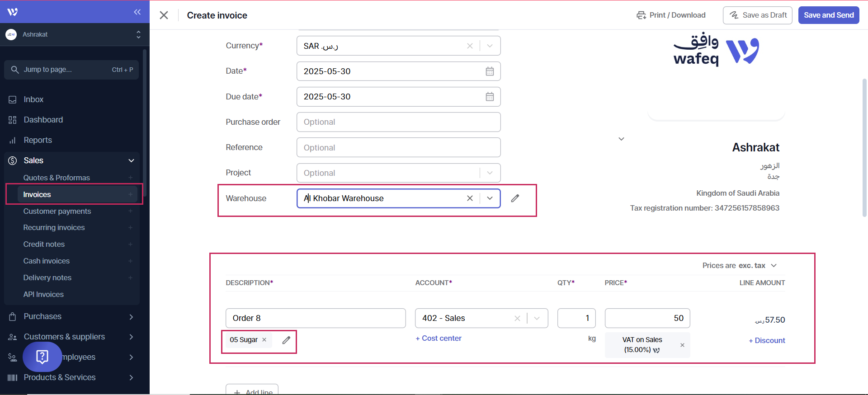Remove the 05 Sugar item tag

pos(264,340)
